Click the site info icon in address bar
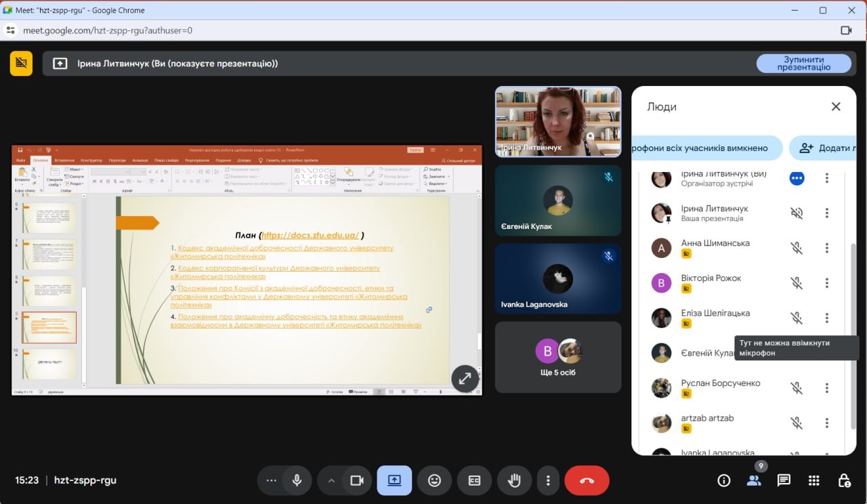867x504 pixels. click(x=10, y=30)
